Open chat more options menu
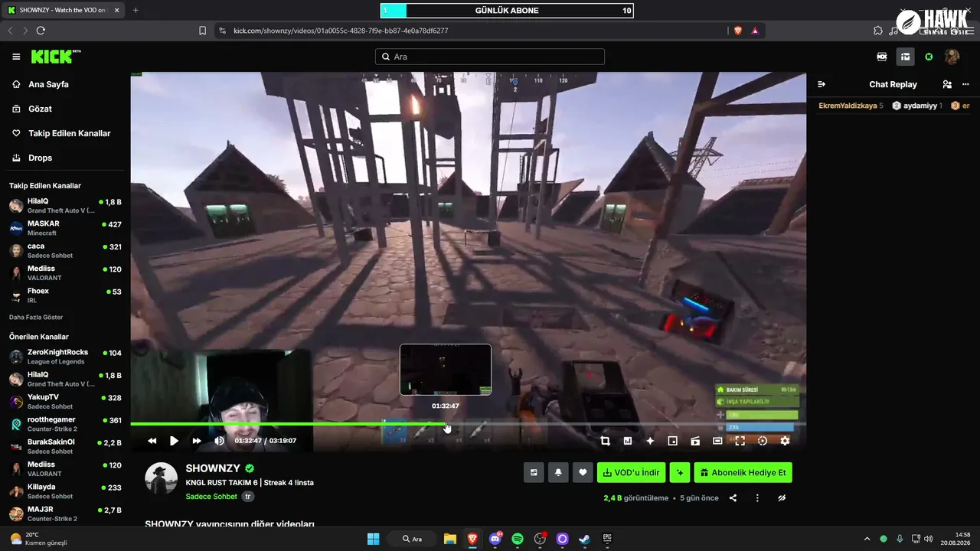This screenshot has width=980, height=551. coord(965,84)
